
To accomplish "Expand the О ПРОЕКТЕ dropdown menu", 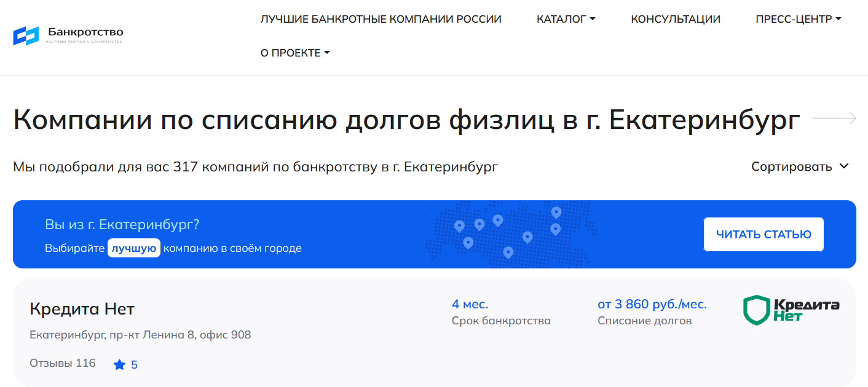I will point(295,53).
